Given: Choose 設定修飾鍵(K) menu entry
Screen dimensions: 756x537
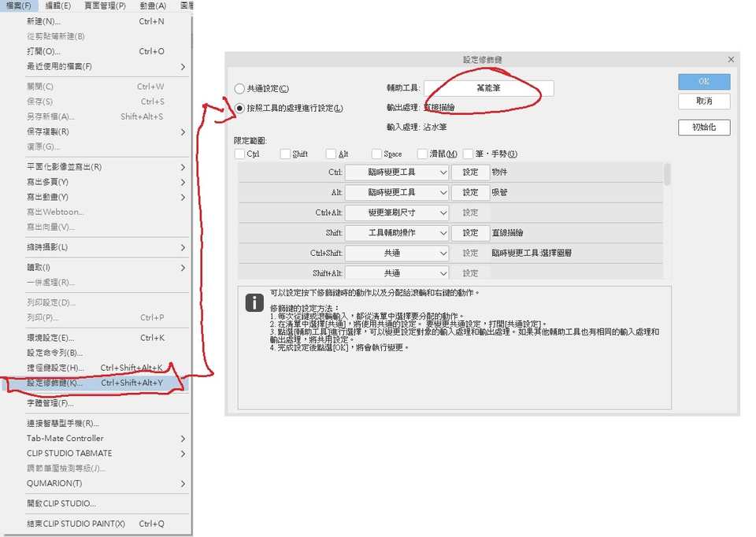Looking at the screenshot, I should click(x=96, y=383).
